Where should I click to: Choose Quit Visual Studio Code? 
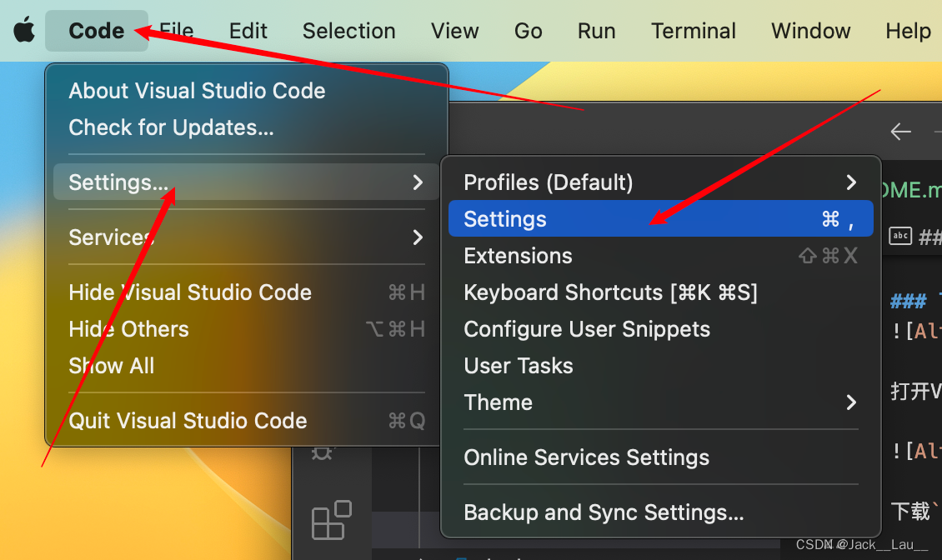[x=246, y=421]
